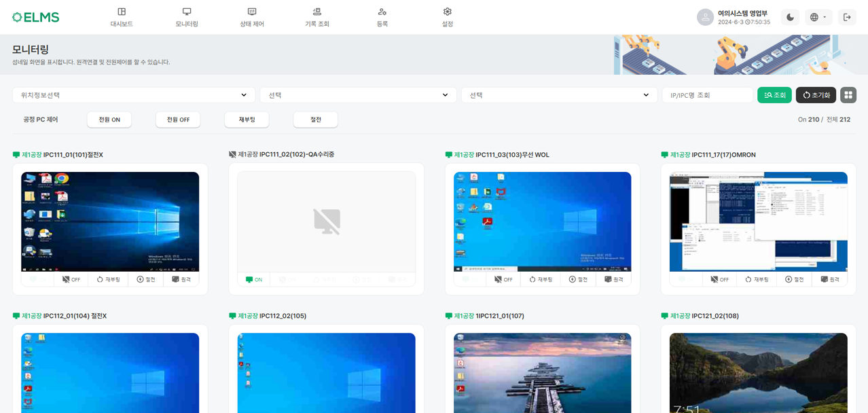Expand the 위치정보선택 dropdown
The height and width of the screenshot is (413, 868).
click(x=134, y=95)
